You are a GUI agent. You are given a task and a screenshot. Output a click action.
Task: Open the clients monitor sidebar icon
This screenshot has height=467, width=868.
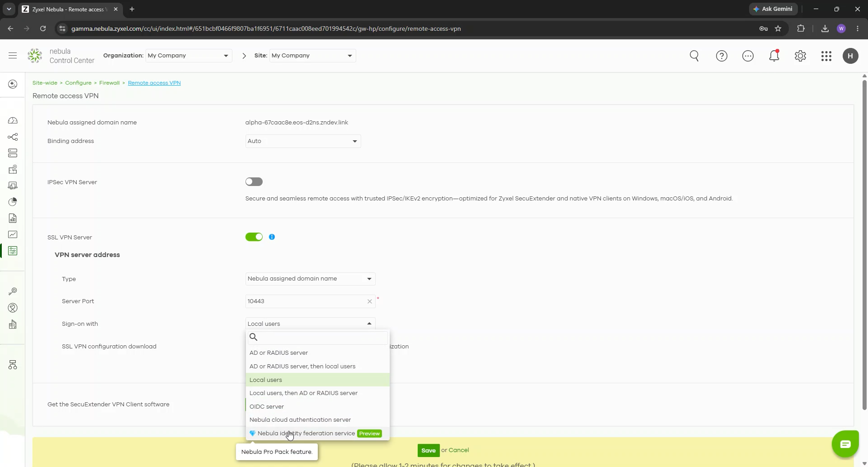(x=13, y=186)
